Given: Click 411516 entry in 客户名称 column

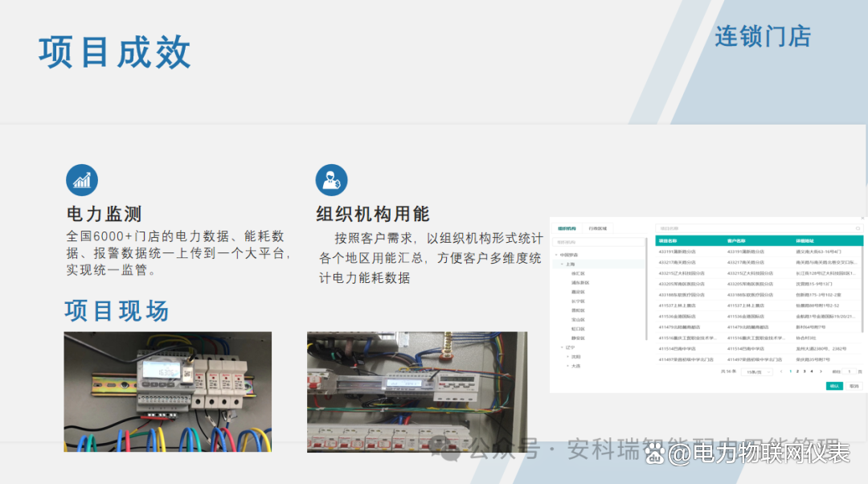Looking at the screenshot, I should (x=755, y=338).
